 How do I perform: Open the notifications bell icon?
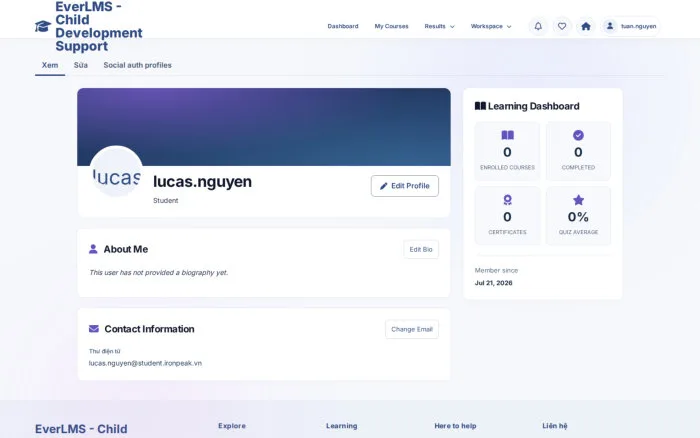point(538,26)
